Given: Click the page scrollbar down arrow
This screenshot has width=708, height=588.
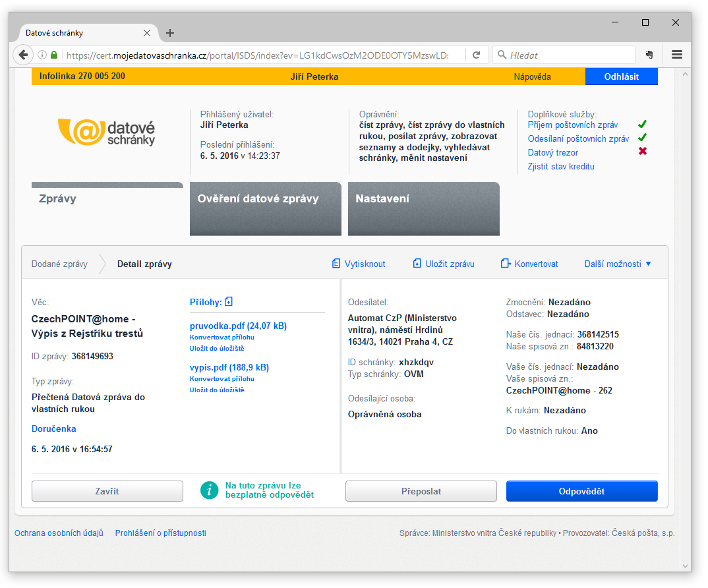Looking at the screenshot, I should (x=686, y=566).
